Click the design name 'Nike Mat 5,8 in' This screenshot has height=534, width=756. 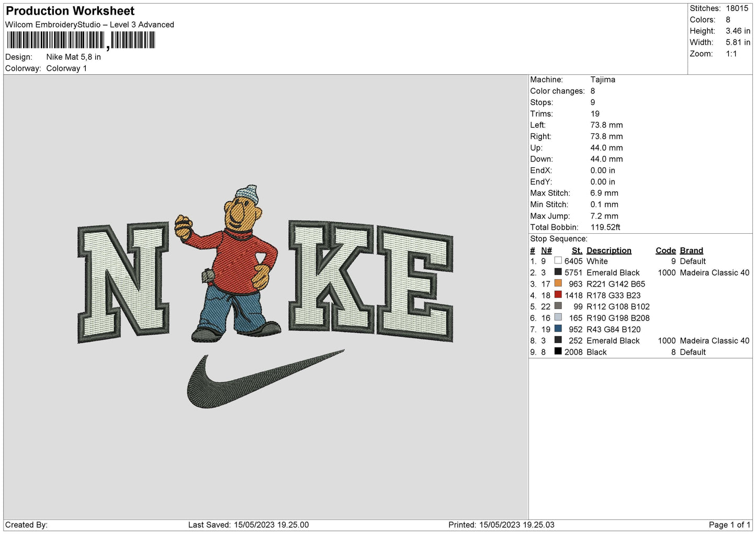74,57
